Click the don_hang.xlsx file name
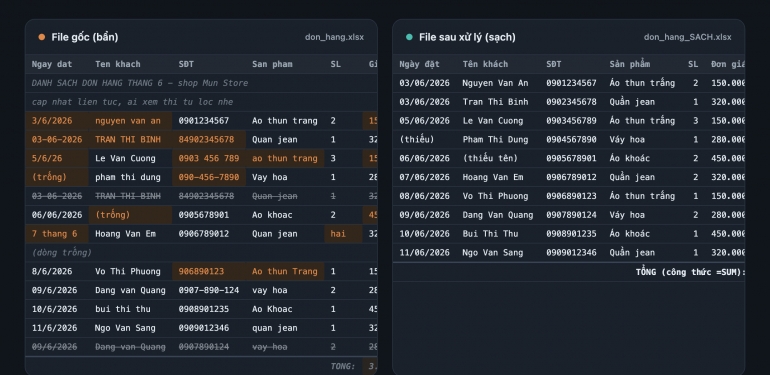770x375 pixels. tap(334, 37)
